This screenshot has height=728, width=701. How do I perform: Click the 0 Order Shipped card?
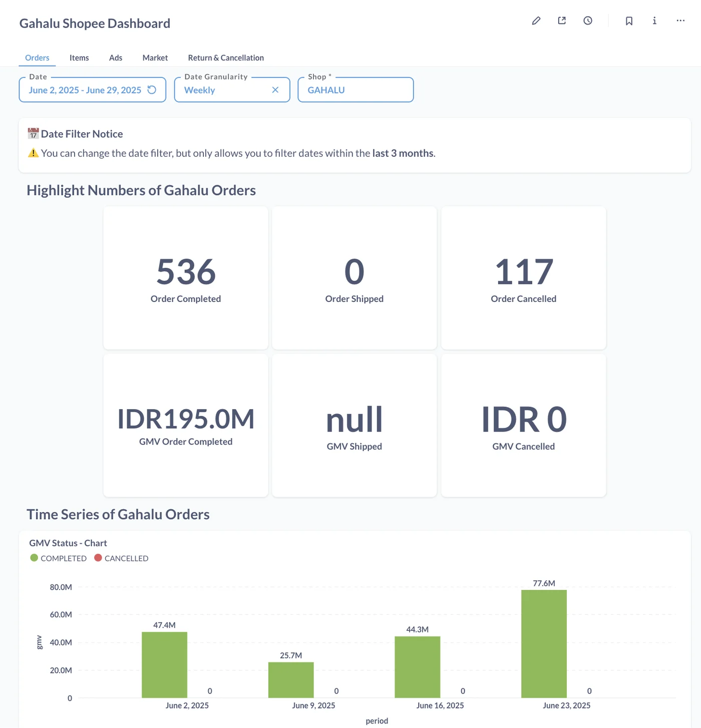[355, 278]
